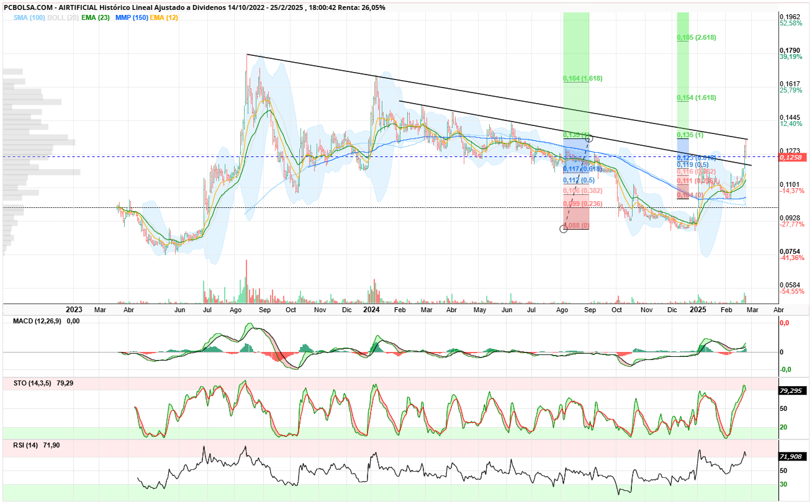Click the 25,79% percentage axis label
The width and height of the screenshot is (812, 504).
[x=791, y=91]
